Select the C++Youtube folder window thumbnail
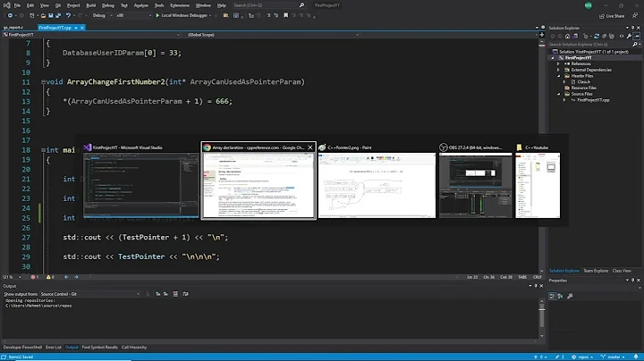Viewport: 644px width, 361px height. click(538, 180)
